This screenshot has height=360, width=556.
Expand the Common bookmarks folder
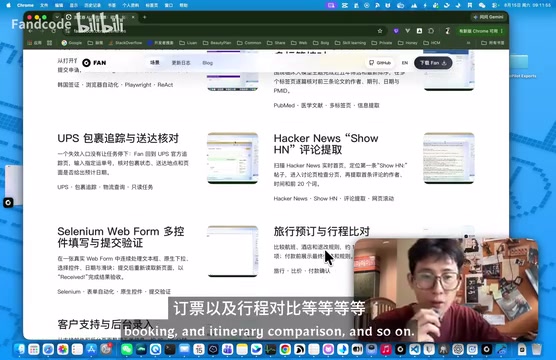[x=249, y=43]
